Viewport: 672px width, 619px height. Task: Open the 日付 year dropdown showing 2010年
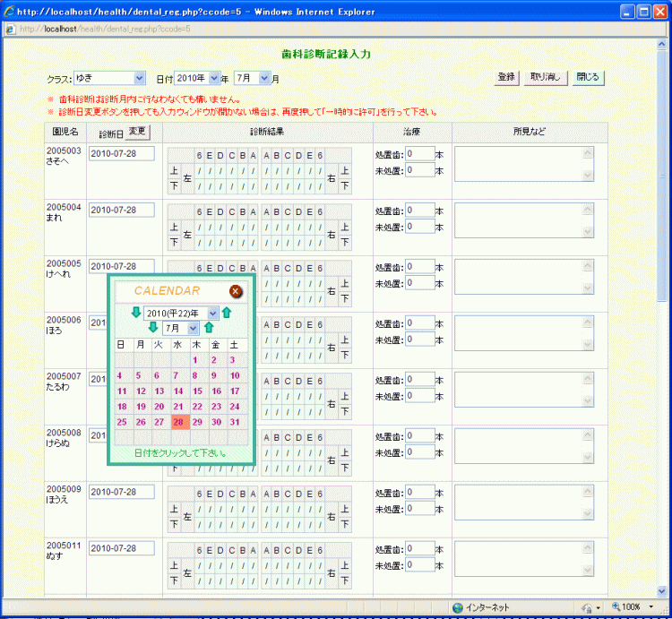214,78
